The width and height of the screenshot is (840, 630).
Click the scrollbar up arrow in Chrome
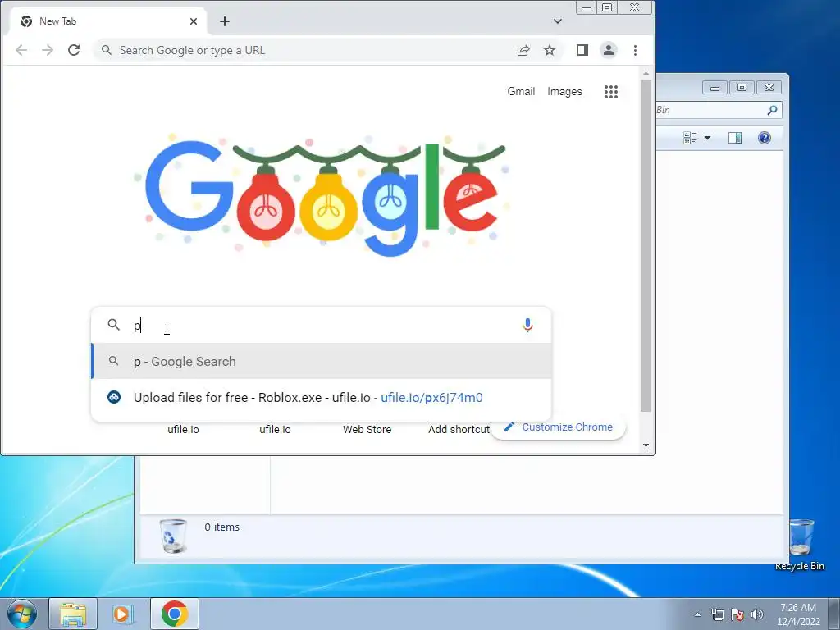pos(646,73)
